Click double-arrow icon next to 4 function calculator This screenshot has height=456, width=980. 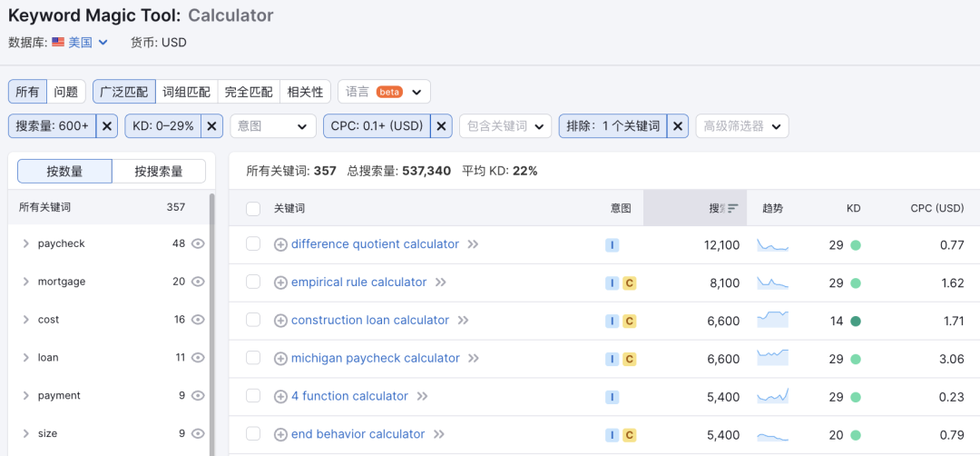coord(422,396)
